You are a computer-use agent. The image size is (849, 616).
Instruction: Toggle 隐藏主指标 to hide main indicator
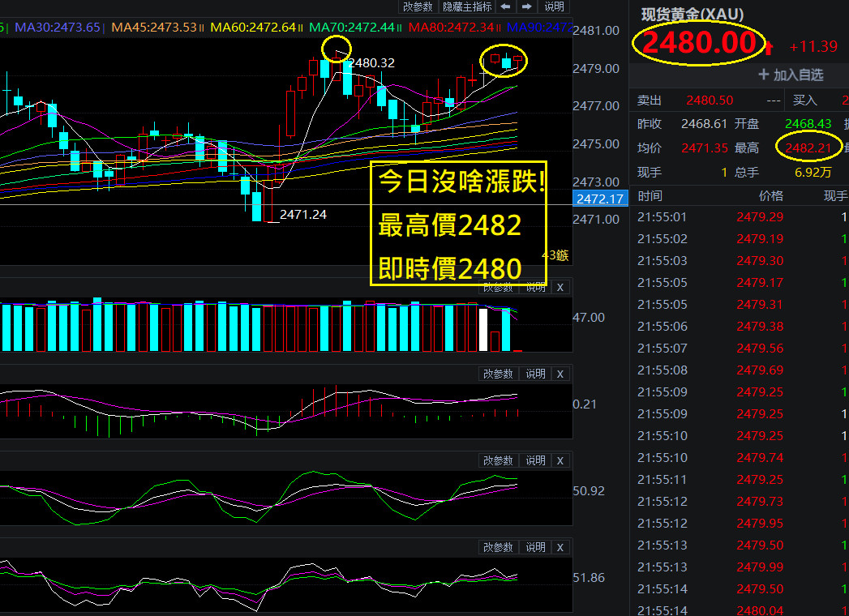click(467, 6)
